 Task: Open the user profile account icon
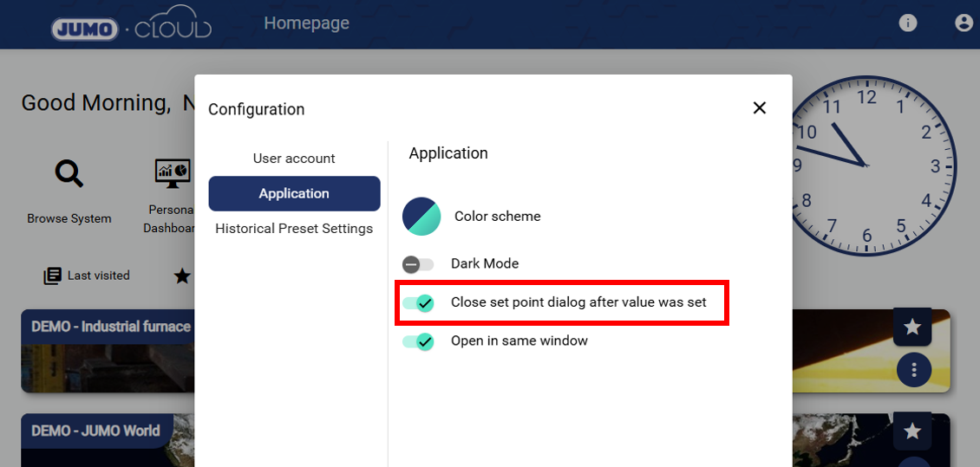pyautogui.click(x=964, y=23)
